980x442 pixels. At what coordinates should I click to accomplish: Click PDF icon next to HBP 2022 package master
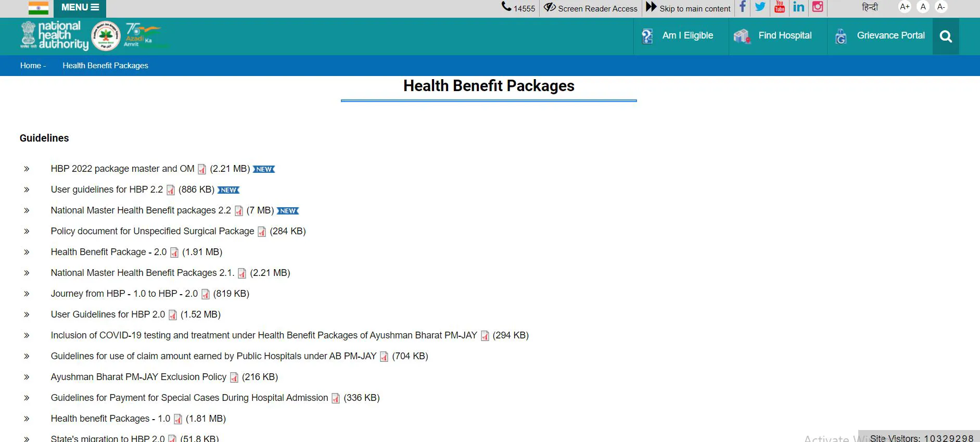click(202, 169)
